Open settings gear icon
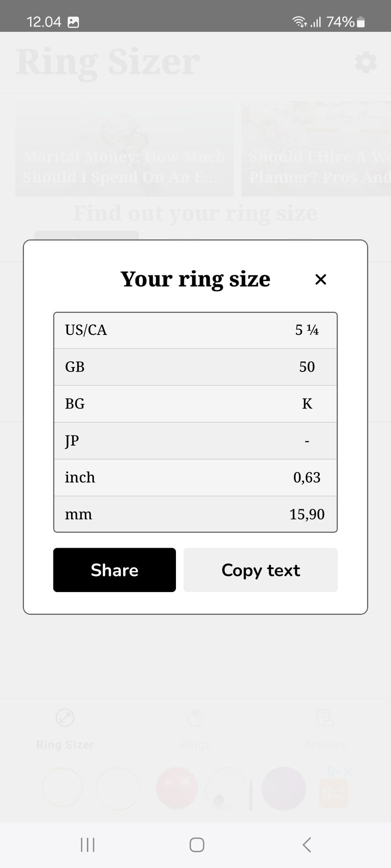 click(x=366, y=62)
